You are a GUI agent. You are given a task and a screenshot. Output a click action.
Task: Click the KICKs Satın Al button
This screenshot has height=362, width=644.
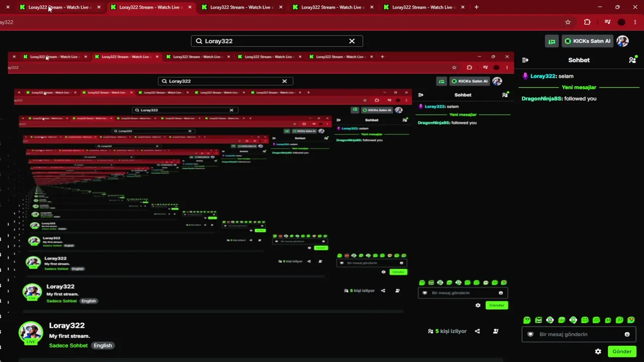point(587,41)
